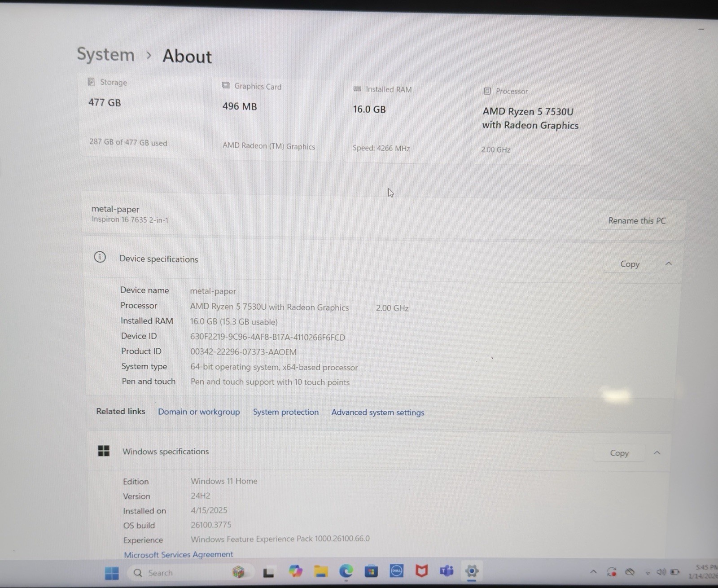Click Rename this PC button
Screen dimensions: 718x588
tap(637, 221)
